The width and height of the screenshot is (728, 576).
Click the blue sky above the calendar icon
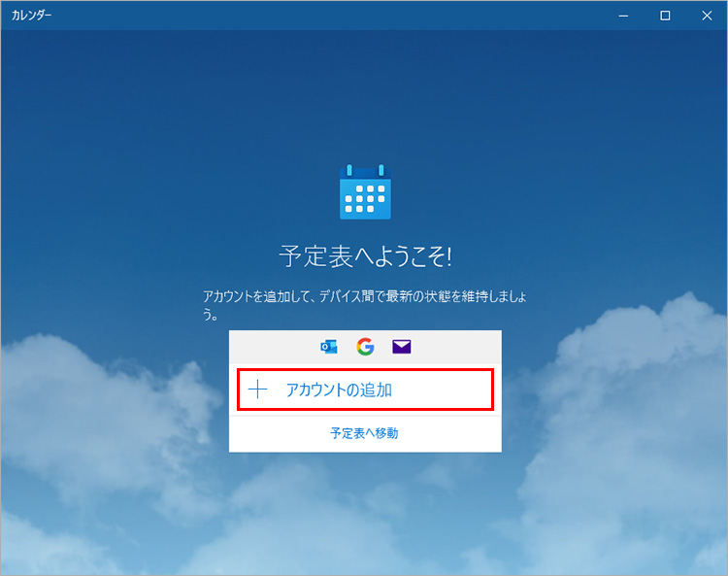pos(365,97)
